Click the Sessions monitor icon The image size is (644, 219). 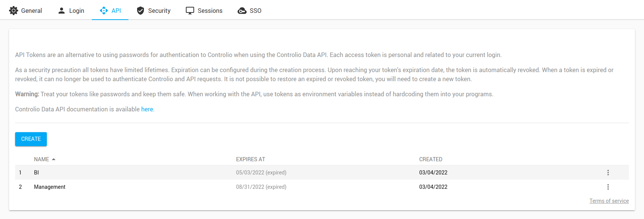(x=190, y=11)
